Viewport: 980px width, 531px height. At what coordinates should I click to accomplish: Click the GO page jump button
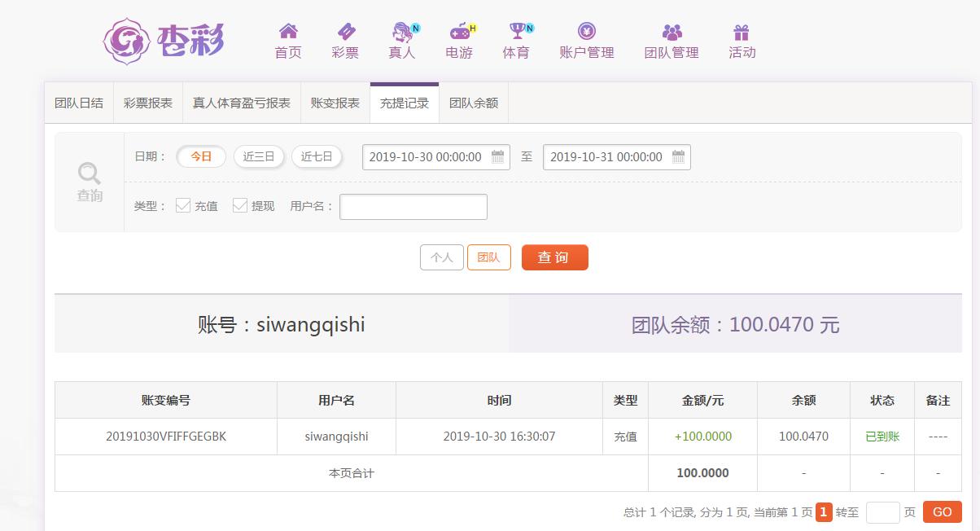pos(943,512)
